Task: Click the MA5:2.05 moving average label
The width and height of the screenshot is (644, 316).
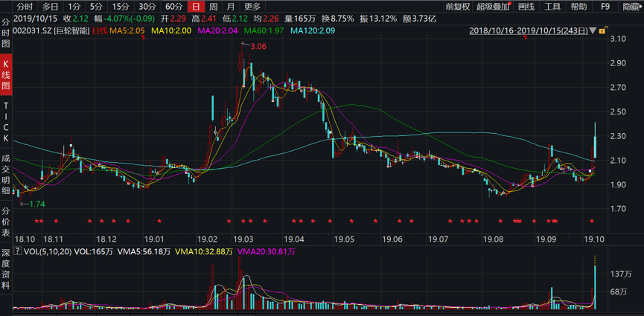Action: 129,31
